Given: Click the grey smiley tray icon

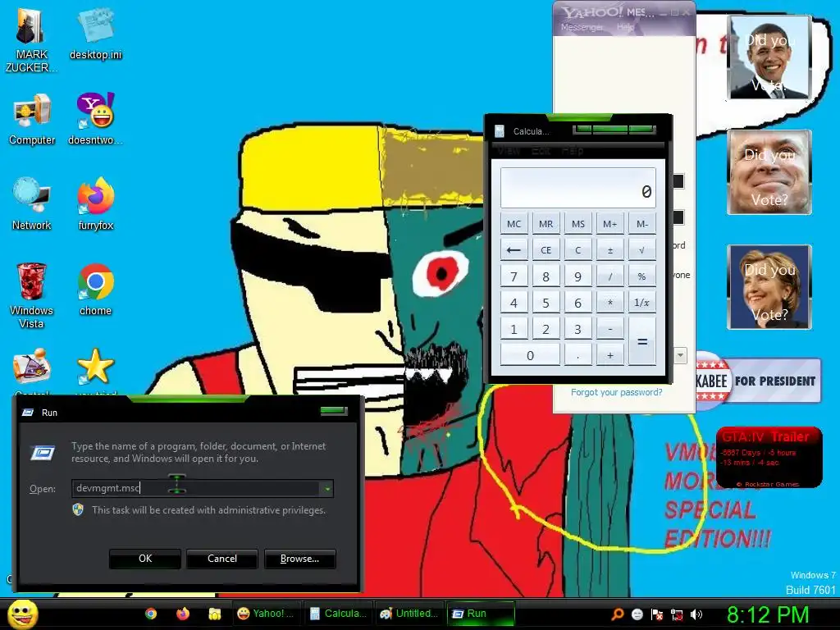Looking at the screenshot, I should (637, 614).
